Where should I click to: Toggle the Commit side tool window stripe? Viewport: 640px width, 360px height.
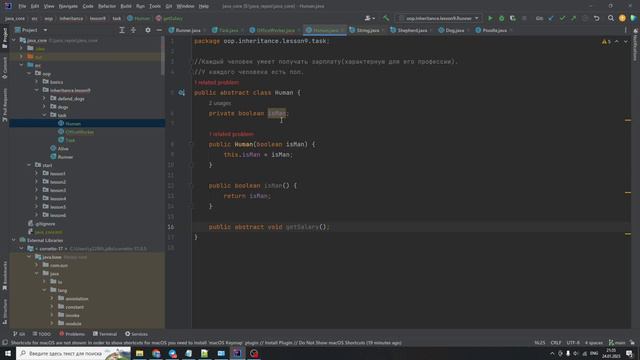pyautogui.click(x=4, y=67)
